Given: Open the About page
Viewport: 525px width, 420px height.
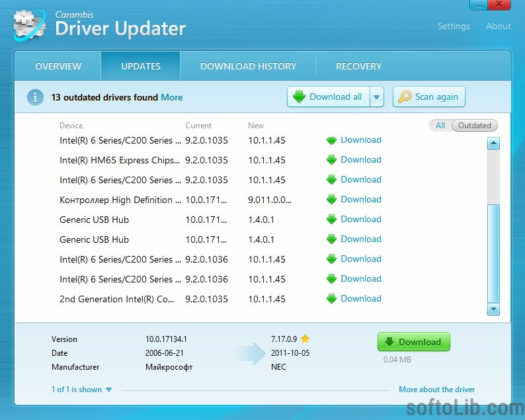Looking at the screenshot, I should [x=499, y=26].
